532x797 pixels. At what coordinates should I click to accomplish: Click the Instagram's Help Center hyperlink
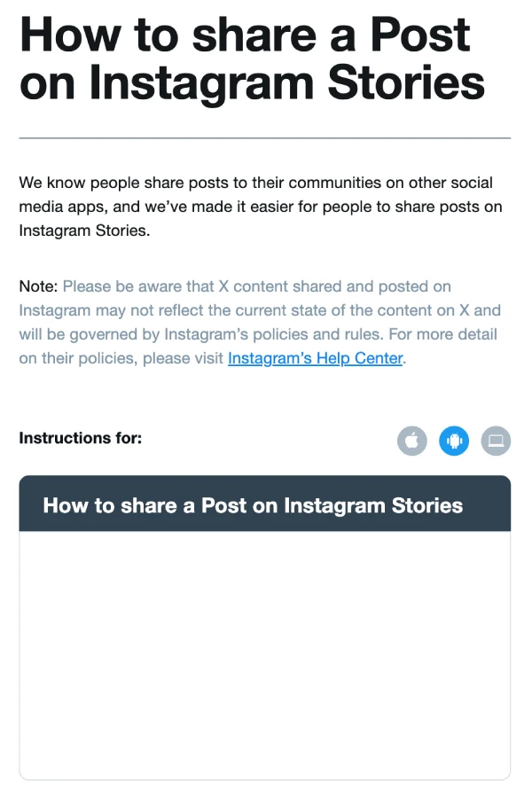315,358
